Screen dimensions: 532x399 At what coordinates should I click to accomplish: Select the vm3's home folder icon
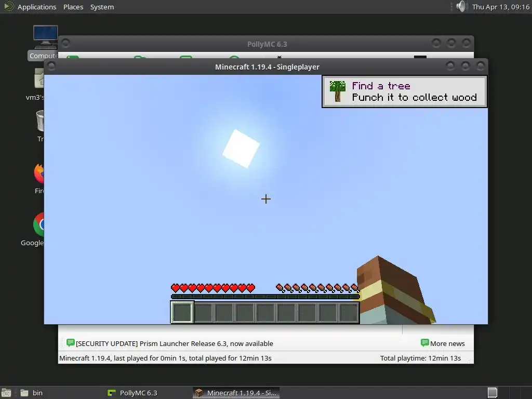36,84
